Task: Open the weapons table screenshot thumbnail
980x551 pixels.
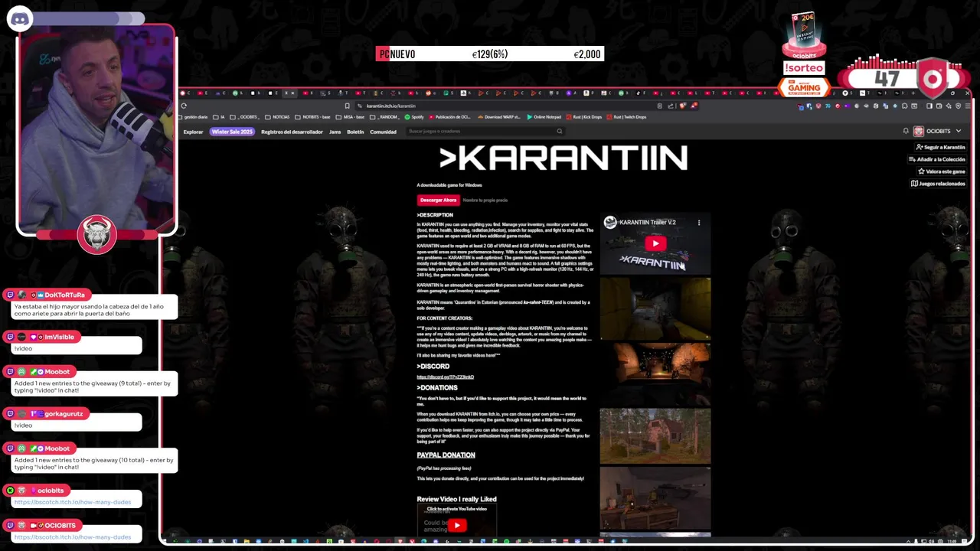Action: [x=655, y=498]
